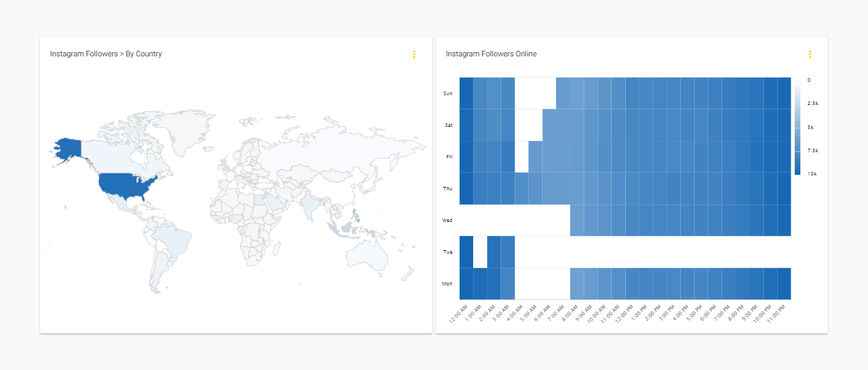
Task: Click the Friday 5:00 AM heatmap cell
Action: [x=535, y=156]
